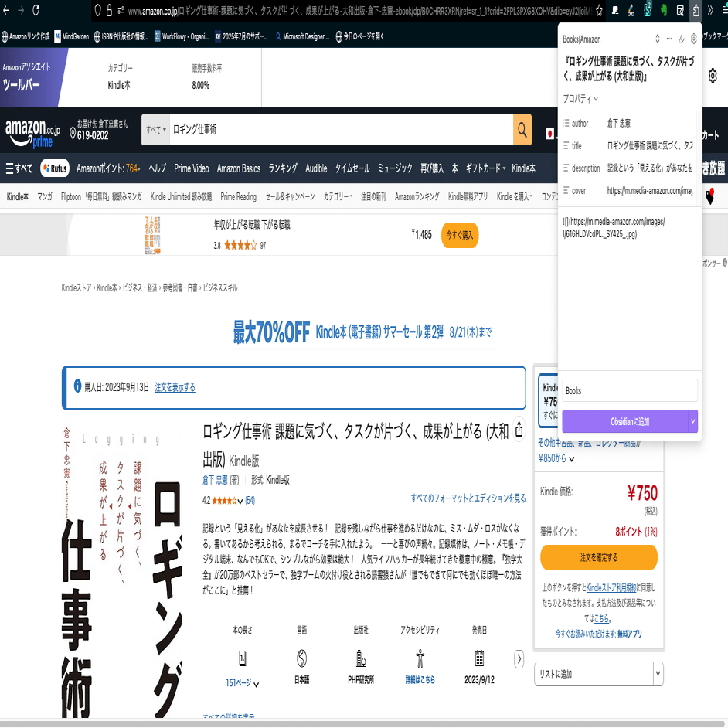Open Prime Video menu item

click(192, 168)
